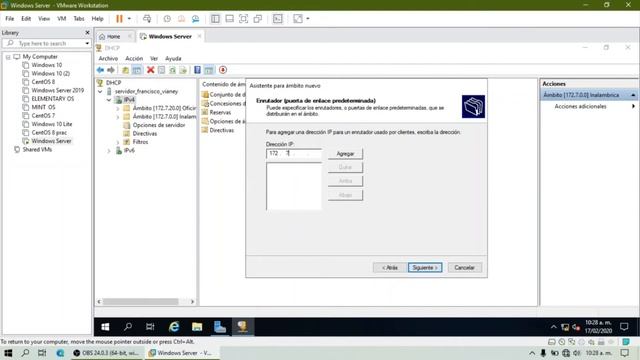Expand the Ámbito [172.7.0.0] node
640x360 pixels.
click(x=118, y=117)
